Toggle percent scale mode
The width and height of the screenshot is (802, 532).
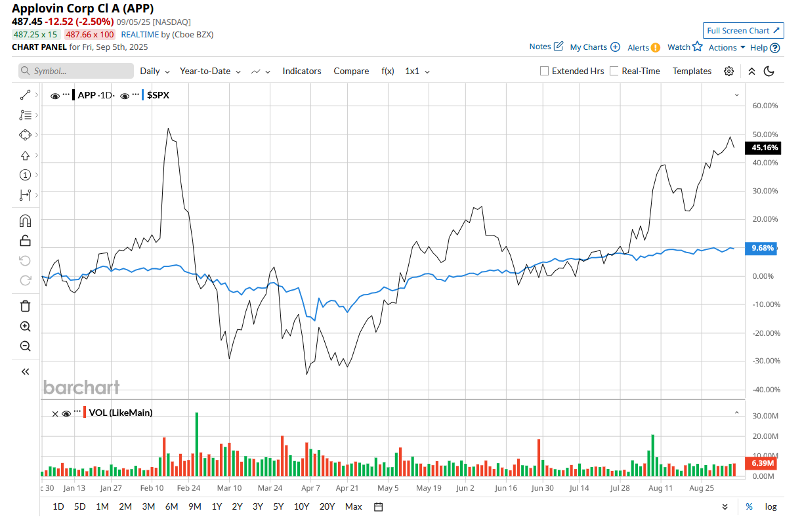(x=749, y=506)
